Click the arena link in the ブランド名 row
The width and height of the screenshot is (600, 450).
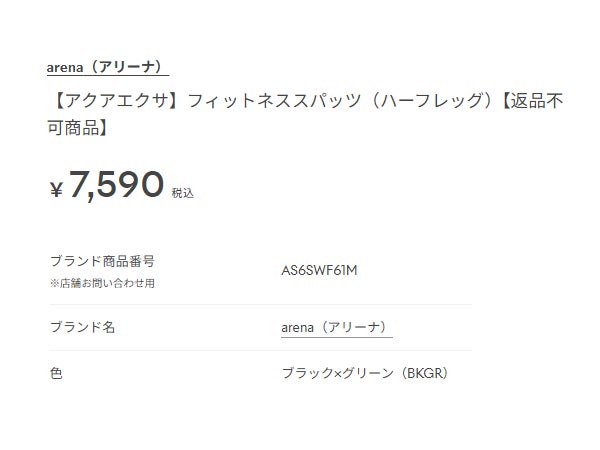298,327
